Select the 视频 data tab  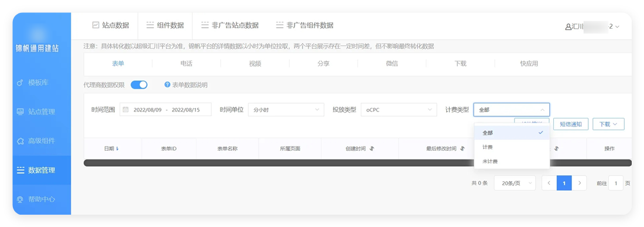[x=255, y=64]
